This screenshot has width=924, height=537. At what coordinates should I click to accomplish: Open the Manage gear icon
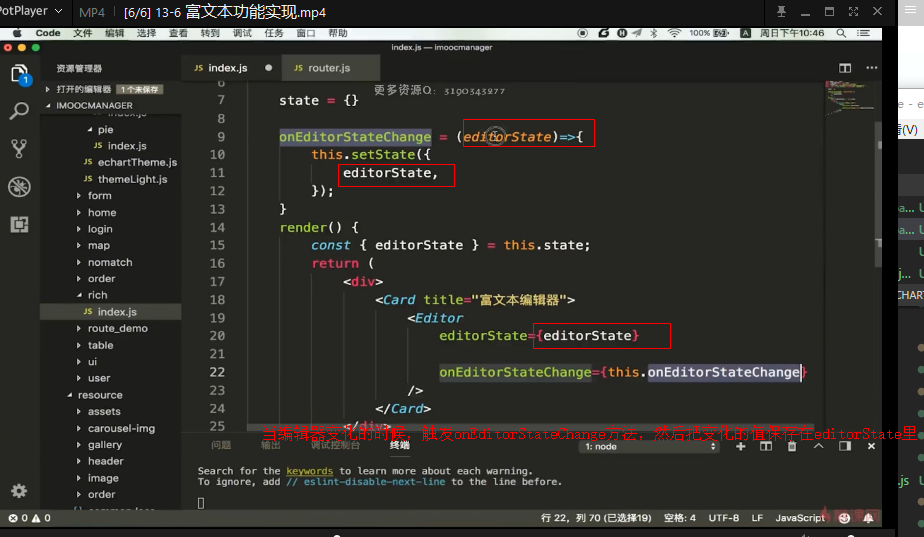click(x=19, y=491)
